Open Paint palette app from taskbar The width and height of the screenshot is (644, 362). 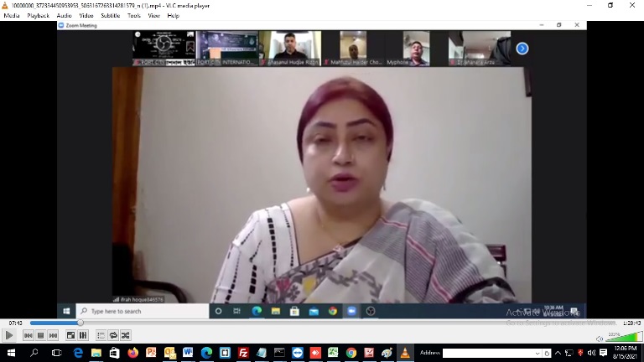coord(387,353)
